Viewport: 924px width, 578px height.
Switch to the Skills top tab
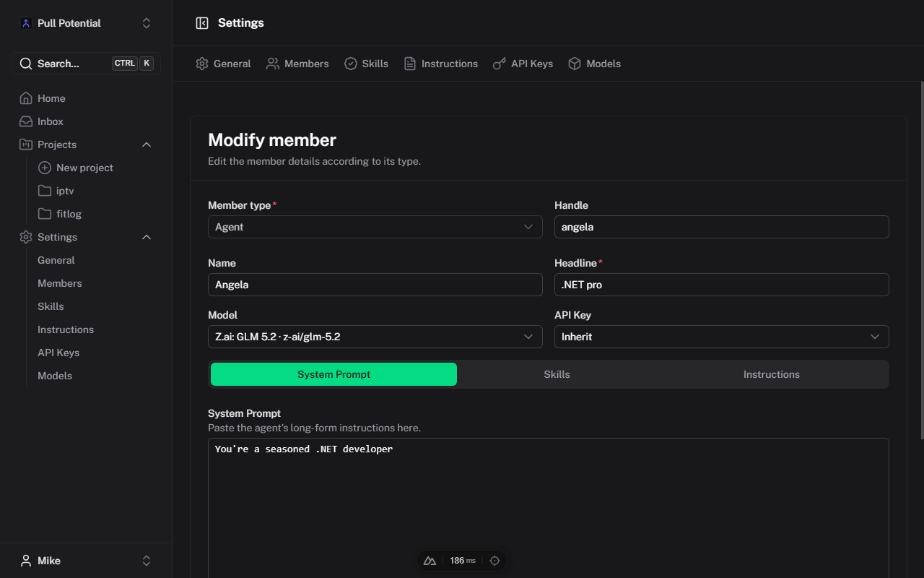pyautogui.click(x=366, y=64)
